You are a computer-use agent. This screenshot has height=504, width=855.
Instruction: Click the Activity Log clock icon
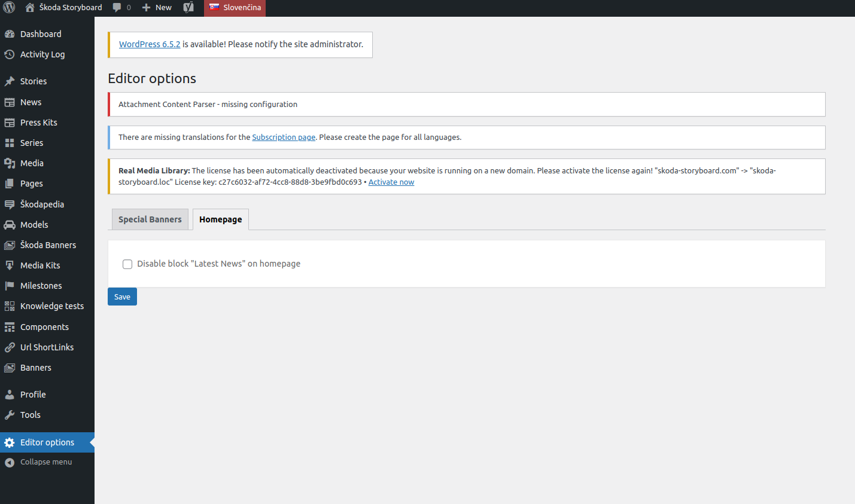click(x=10, y=54)
